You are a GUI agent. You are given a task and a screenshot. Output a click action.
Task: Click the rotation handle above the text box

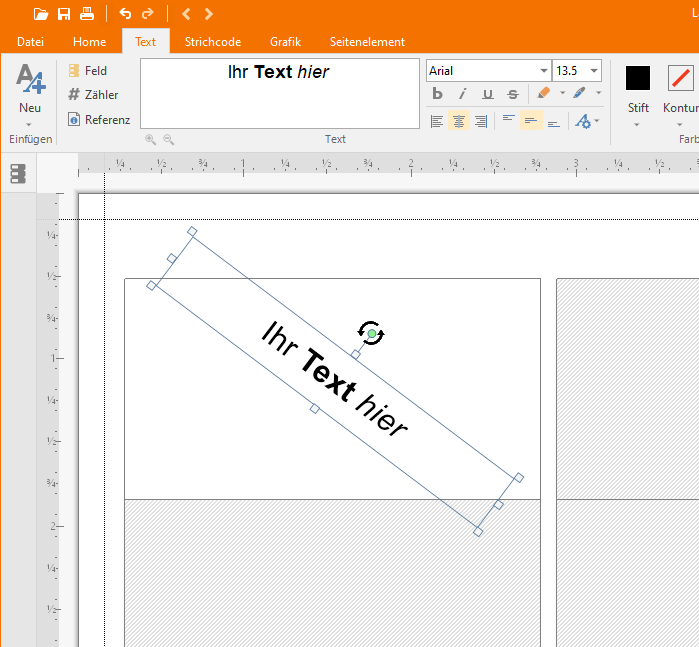click(371, 333)
